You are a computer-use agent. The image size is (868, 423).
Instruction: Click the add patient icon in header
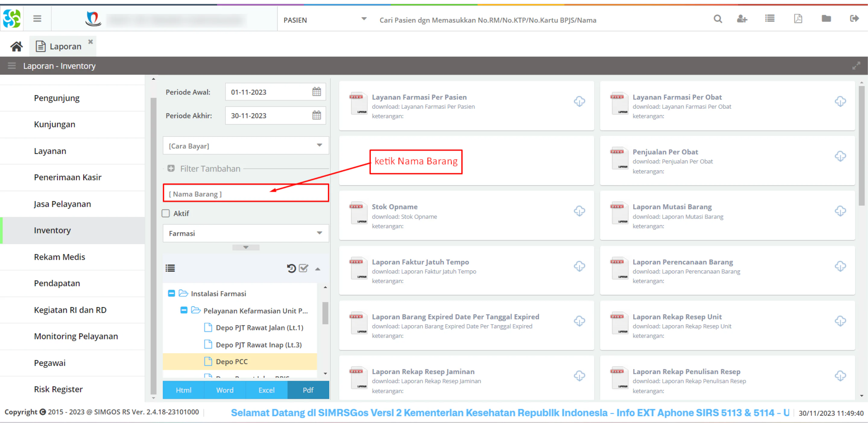[742, 19]
